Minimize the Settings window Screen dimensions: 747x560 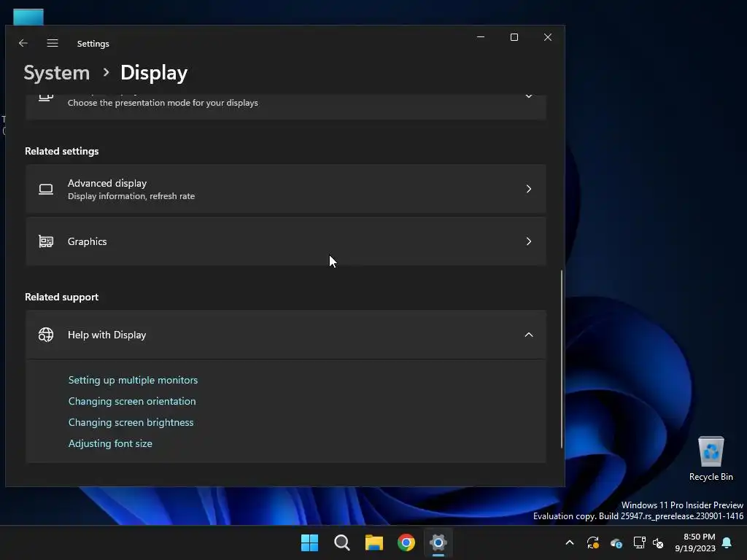481,37
